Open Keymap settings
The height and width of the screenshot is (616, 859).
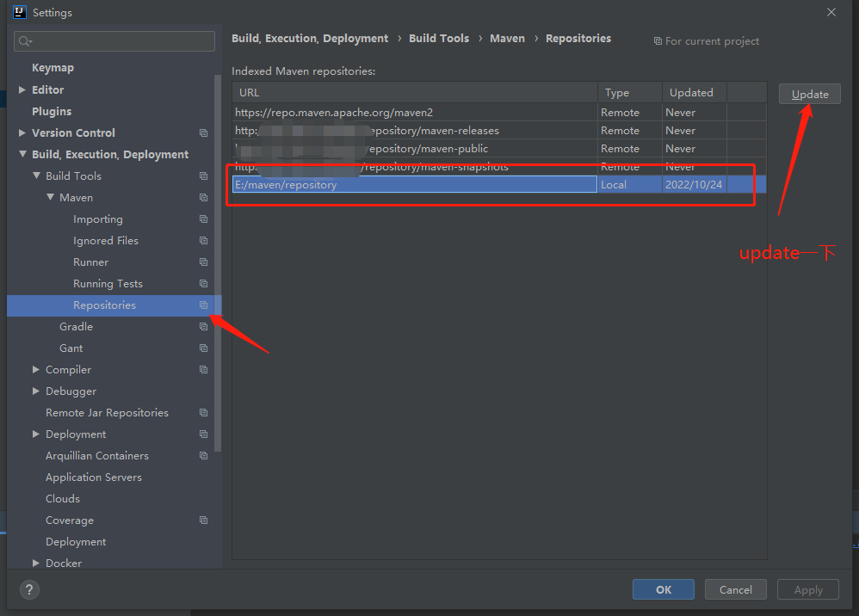53,68
